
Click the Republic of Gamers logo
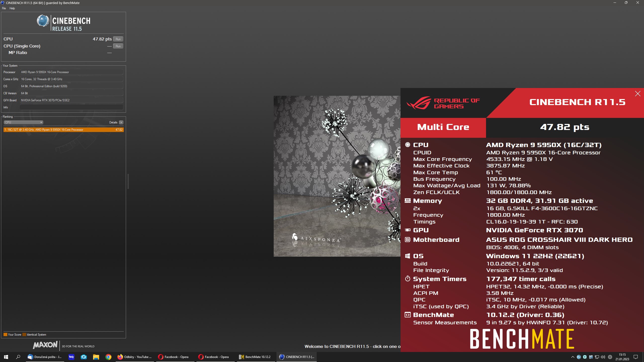(443, 103)
